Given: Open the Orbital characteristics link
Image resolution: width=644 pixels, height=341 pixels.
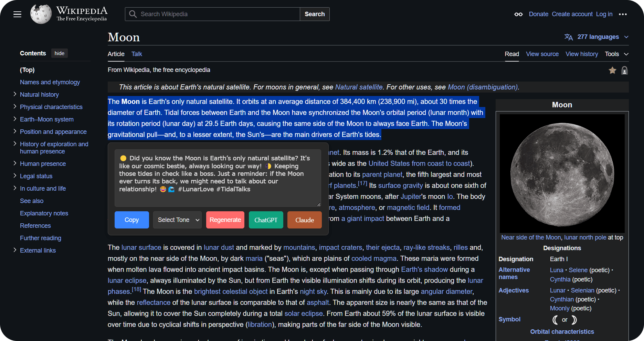Looking at the screenshot, I should [562, 332].
